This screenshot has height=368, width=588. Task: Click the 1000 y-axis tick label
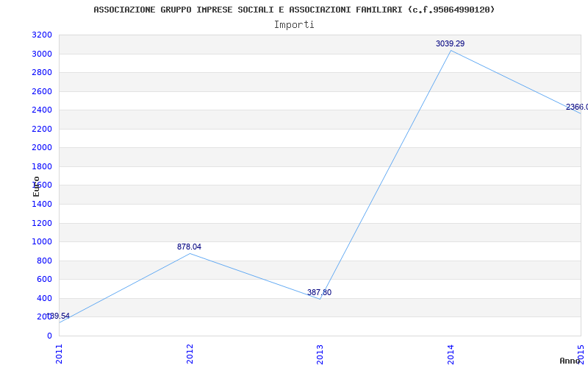point(42,242)
